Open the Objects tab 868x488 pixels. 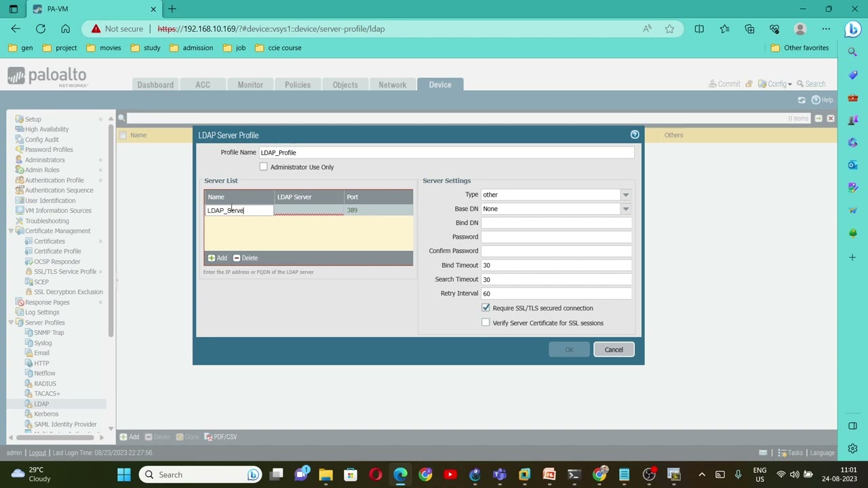[345, 85]
